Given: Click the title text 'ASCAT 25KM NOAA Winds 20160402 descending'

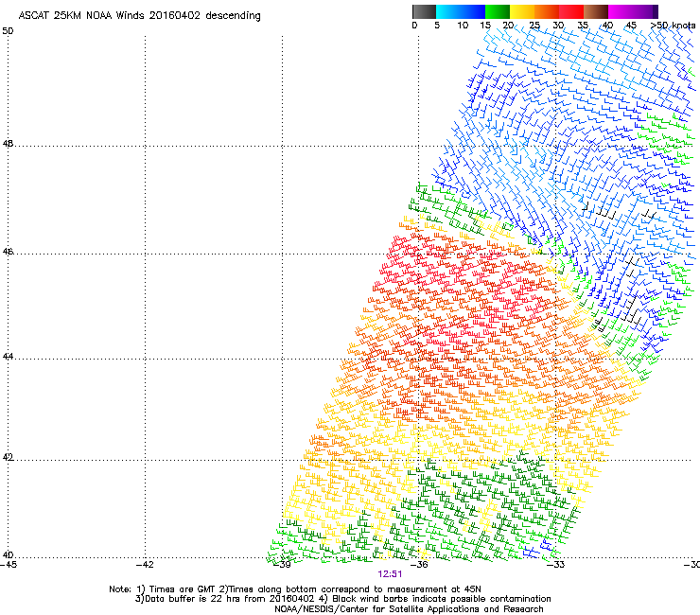Looking at the screenshot, I should pos(139,15).
